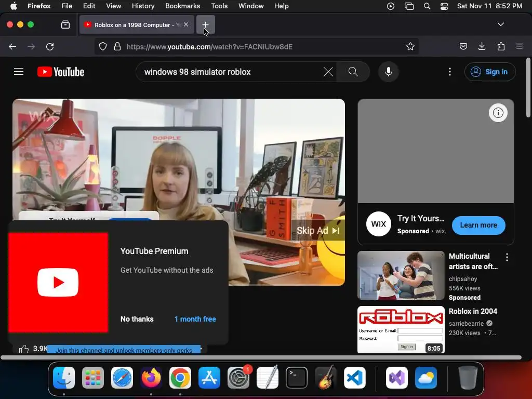
Task: Open the Edit menu
Action: [89, 6]
